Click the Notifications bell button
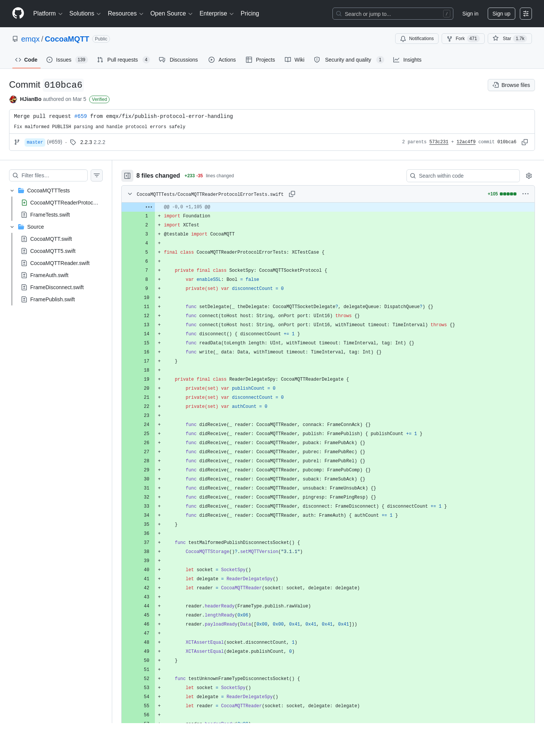This screenshot has width=544, height=756. click(x=417, y=39)
